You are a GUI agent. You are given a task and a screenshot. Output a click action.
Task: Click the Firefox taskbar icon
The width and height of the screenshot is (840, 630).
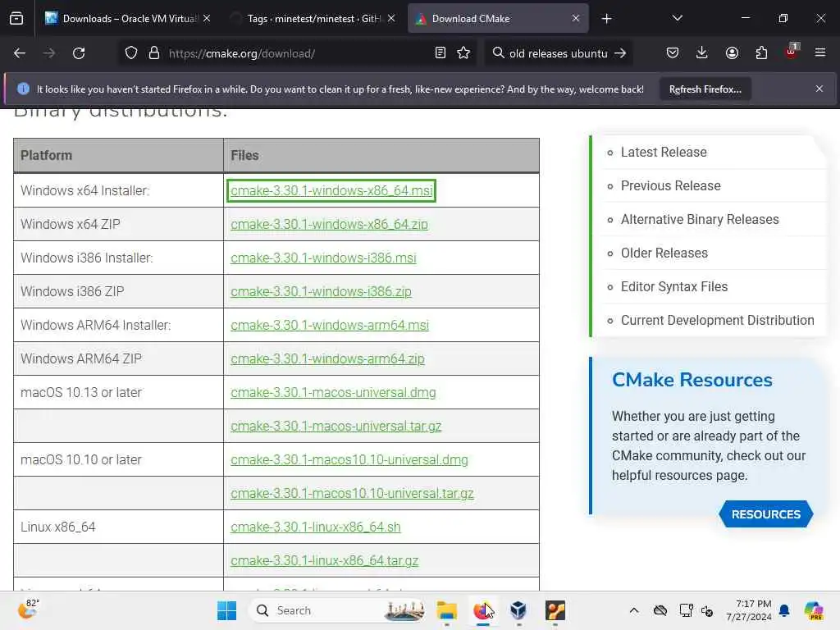pyautogui.click(x=482, y=610)
